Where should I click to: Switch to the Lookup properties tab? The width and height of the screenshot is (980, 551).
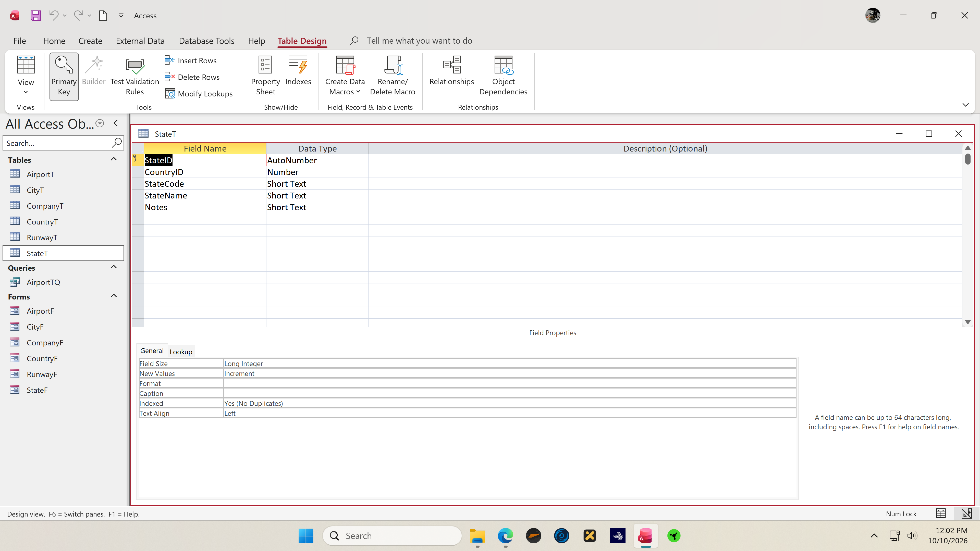(181, 352)
